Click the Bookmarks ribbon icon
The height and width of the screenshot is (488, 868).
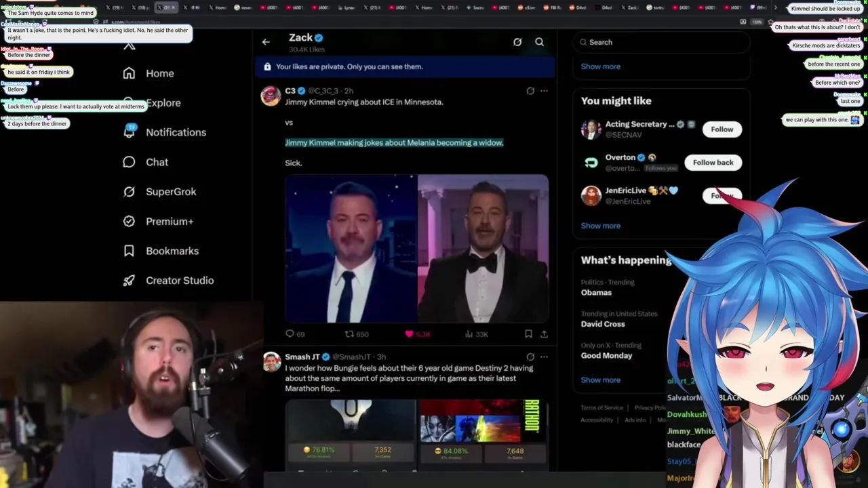pos(129,251)
